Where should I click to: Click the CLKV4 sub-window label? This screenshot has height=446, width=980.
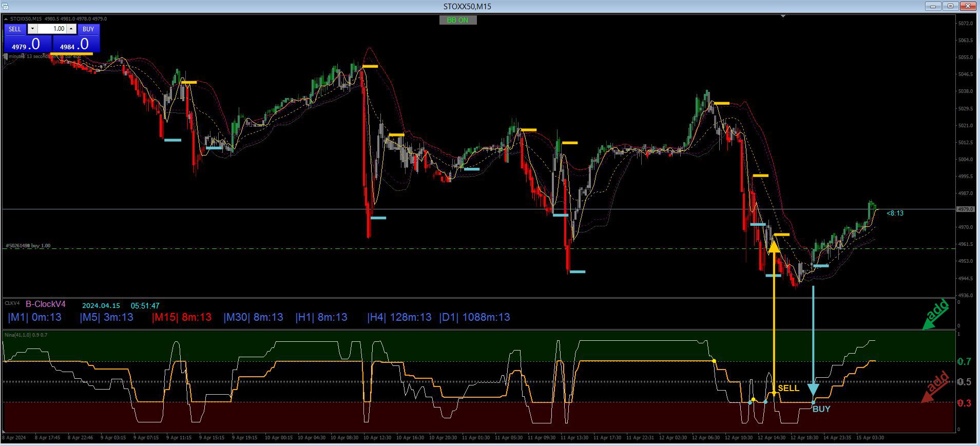point(12,303)
